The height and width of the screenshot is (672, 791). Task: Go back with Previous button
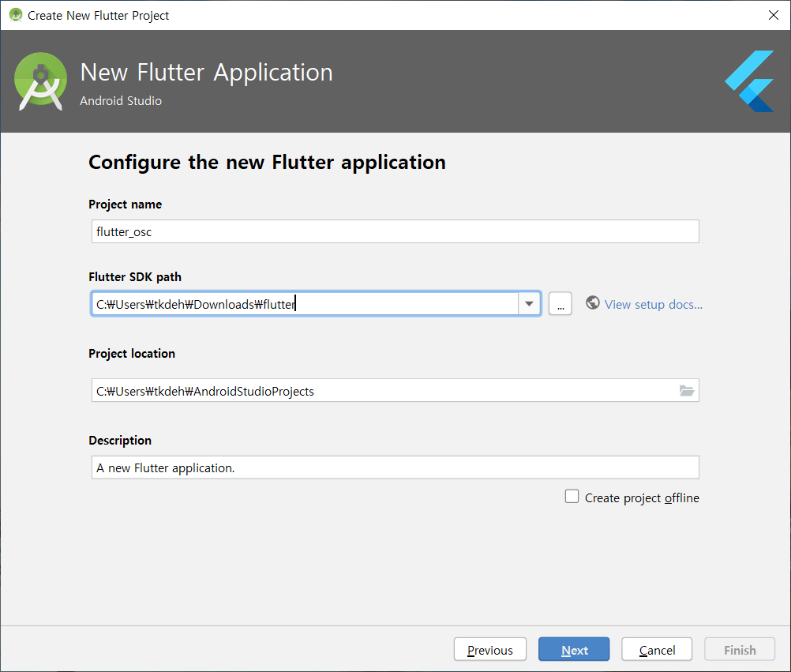pyautogui.click(x=489, y=649)
